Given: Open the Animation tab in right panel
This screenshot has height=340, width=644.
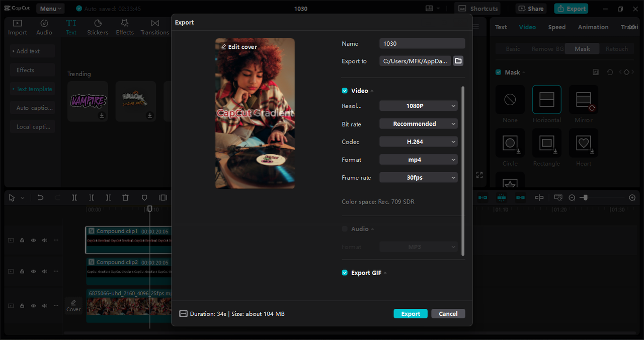Looking at the screenshot, I should pos(593,27).
